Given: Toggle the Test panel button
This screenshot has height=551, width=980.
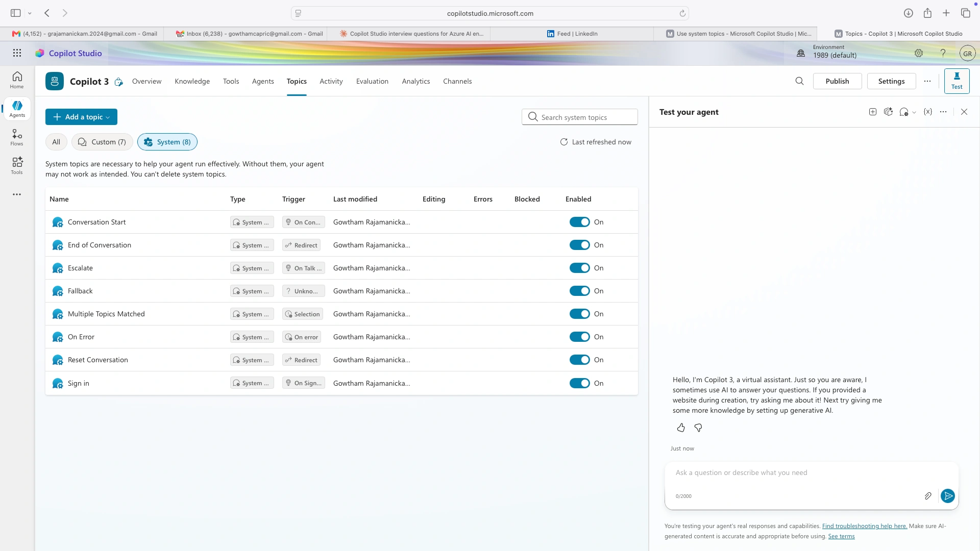Looking at the screenshot, I should point(957,81).
